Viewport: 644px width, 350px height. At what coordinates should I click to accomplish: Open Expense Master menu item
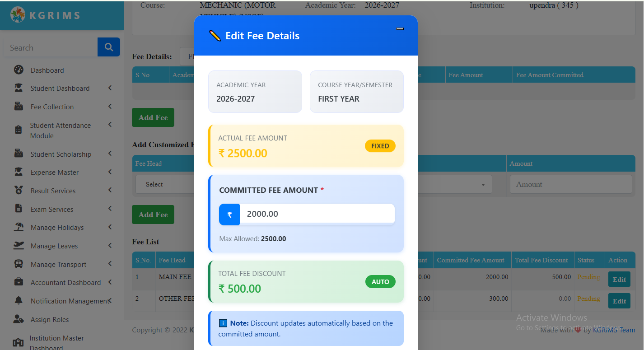pyautogui.click(x=55, y=172)
